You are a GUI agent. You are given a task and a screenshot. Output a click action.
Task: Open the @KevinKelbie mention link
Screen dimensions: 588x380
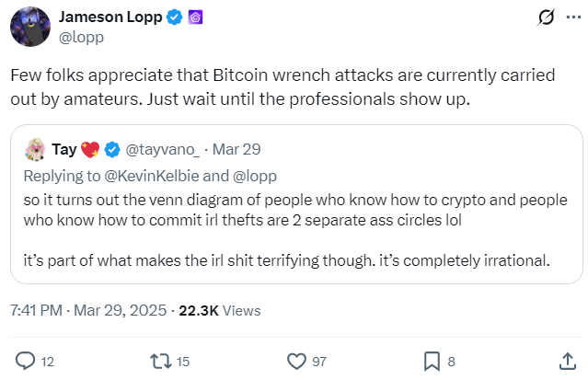pyautogui.click(x=138, y=175)
